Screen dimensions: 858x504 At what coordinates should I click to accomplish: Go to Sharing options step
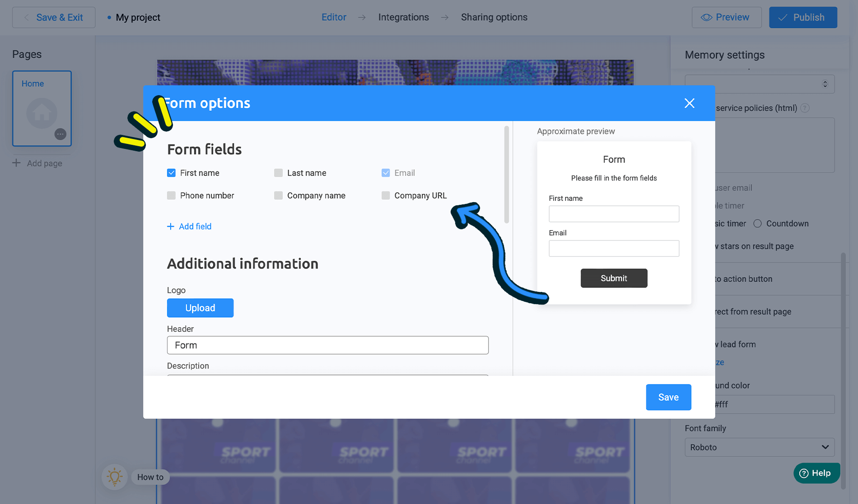coord(494,17)
